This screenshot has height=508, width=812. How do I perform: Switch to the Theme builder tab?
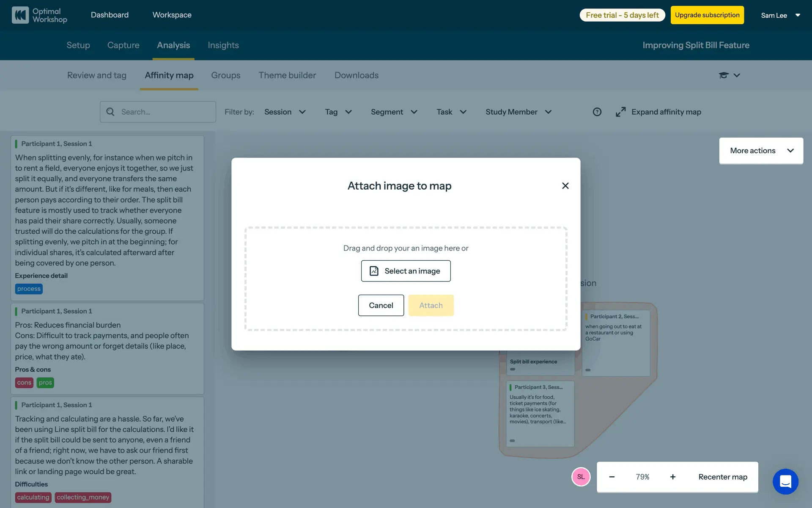[x=287, y=75]
